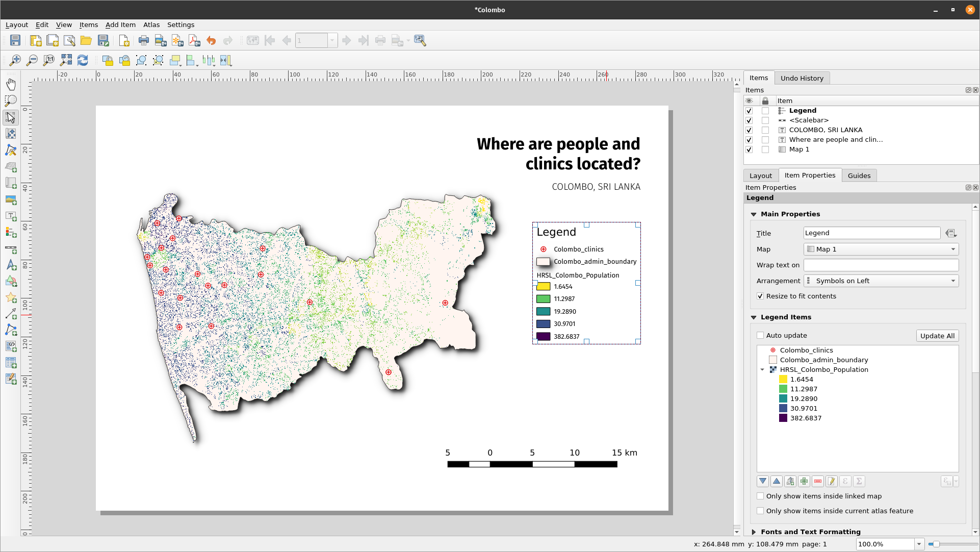Viewport: 980px width, 552px height.
Task: Click the Update All button
Action: coord(937,336)
